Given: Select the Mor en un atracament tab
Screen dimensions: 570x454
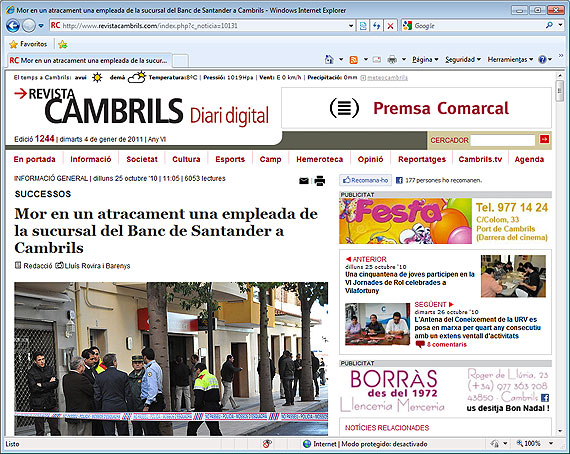Looking at the screenshot, I should click(89, 60).
